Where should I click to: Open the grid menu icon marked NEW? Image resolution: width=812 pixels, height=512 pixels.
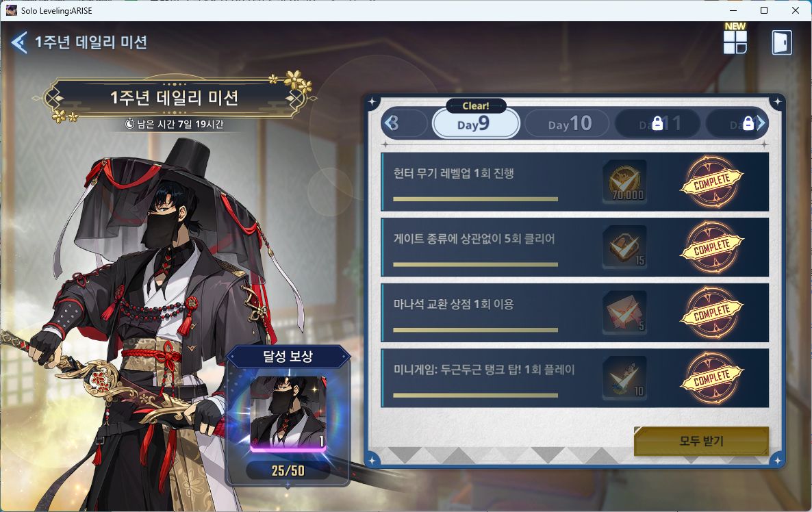tap(735, 41)
